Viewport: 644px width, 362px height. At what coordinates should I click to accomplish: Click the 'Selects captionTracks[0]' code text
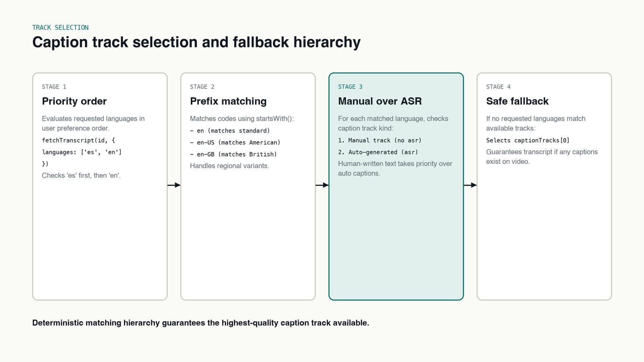pyautogui.click(x=528, y=140)
